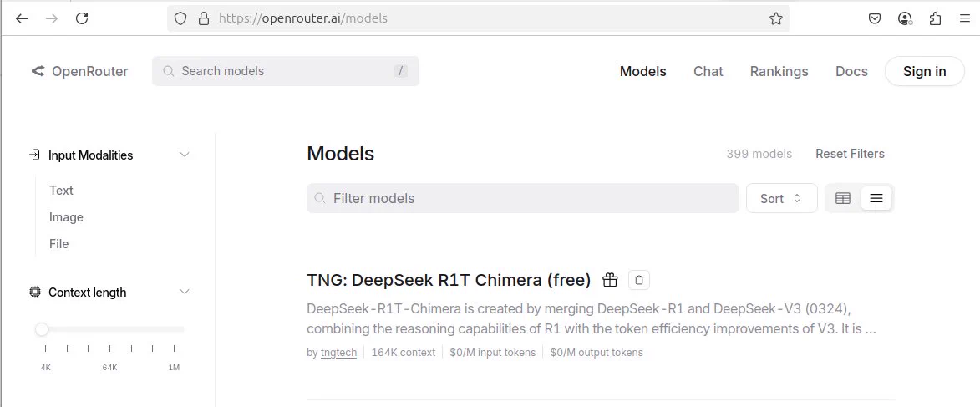Open the browser hamburger application menu
Image resolution: width=980 pixels, height=407 pixels.
click(964, 18)
